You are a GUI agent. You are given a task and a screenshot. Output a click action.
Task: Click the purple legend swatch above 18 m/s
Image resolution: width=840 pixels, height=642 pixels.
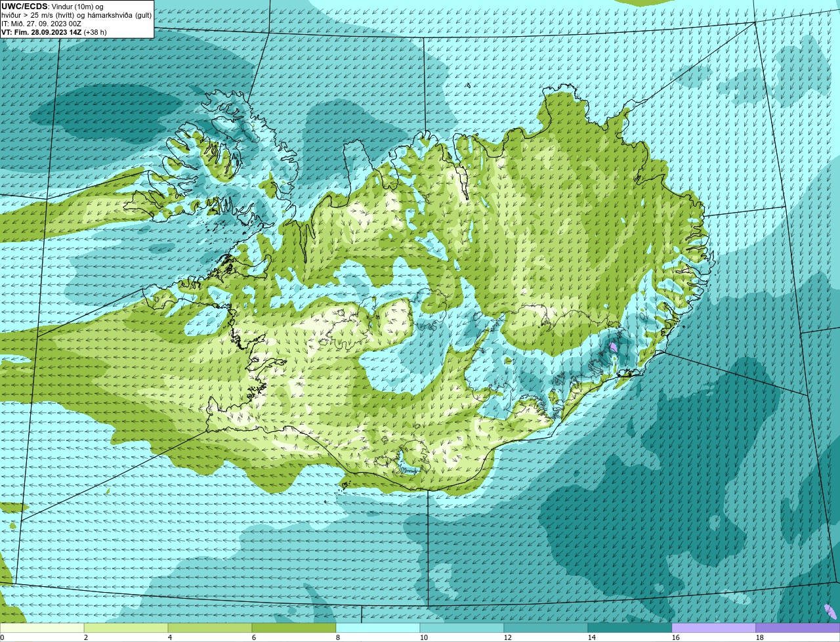(798, 628)
